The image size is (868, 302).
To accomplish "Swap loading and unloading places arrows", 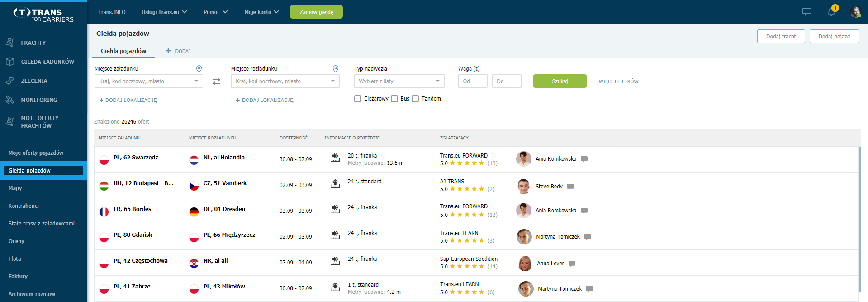I will [x=217, y=81].
